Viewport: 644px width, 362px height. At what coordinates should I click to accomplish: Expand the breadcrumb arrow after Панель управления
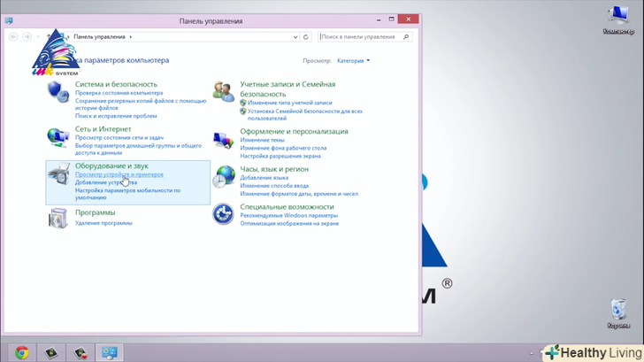(x=131, y=37)
